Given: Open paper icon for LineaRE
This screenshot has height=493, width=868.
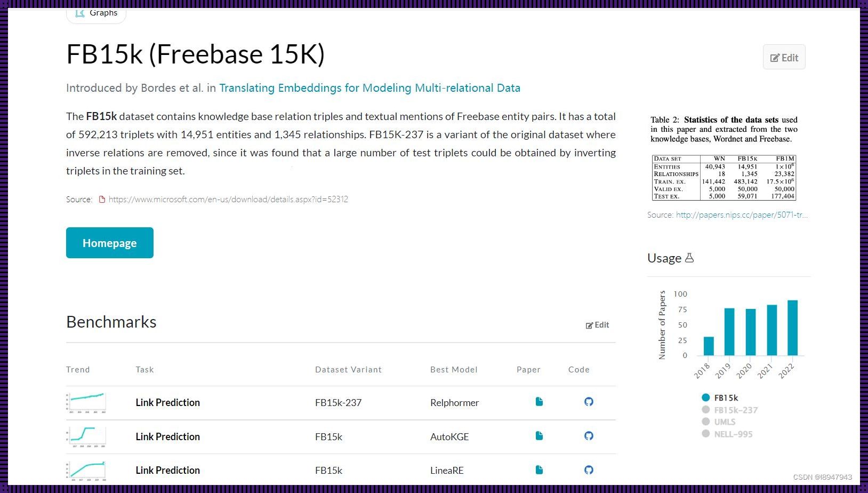Looking at the screenshot, I should tap(539, 470).
